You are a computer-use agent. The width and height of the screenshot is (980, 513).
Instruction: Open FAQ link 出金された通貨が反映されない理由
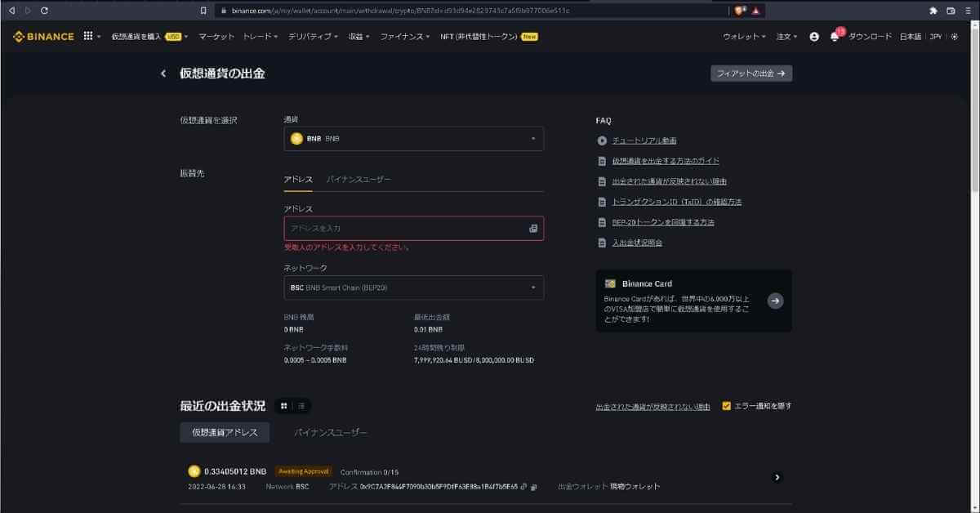(669, 181)
